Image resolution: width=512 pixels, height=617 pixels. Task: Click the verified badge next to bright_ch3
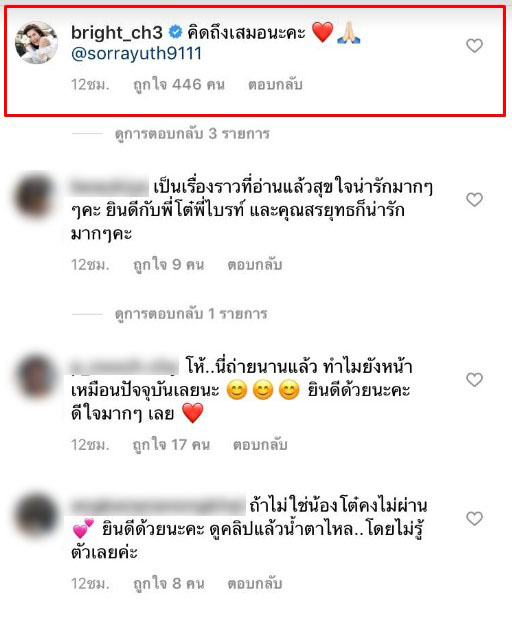tap(175, 32)
